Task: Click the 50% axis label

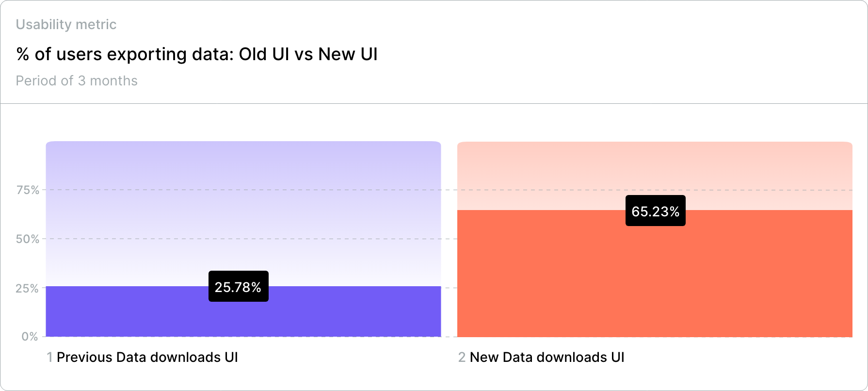Action: pos(28,239)
